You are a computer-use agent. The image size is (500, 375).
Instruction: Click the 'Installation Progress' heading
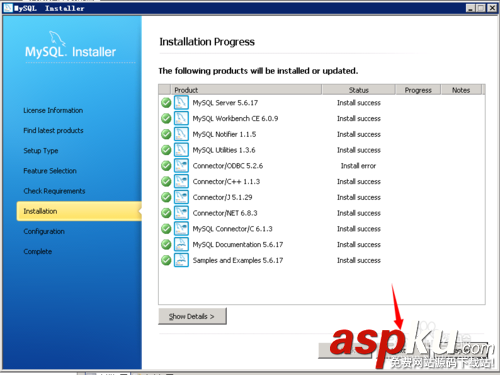click(207, 42)
